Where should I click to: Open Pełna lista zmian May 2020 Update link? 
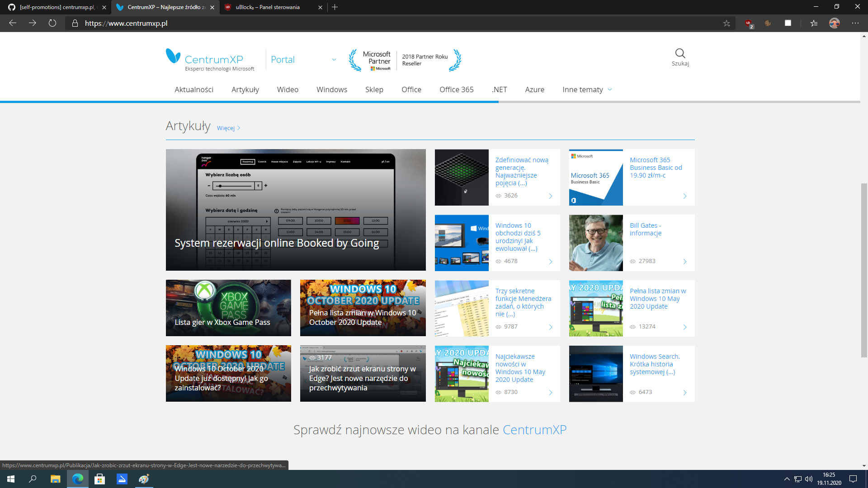click(658, 299)
